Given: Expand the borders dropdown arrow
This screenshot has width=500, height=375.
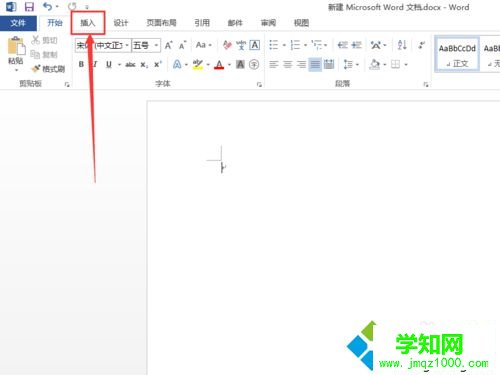Looking at the screenshot, I should [406, 64].
